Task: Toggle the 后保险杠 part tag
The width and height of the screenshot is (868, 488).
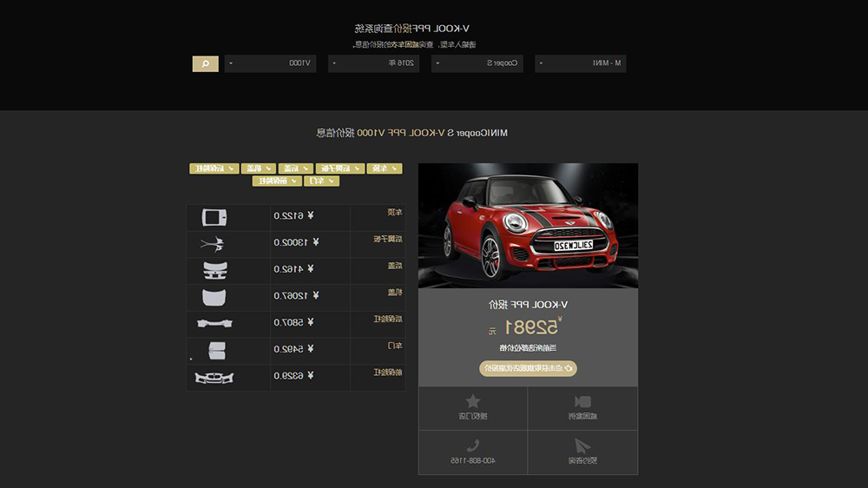Action: pyautogui.click(x=214, y=168)
